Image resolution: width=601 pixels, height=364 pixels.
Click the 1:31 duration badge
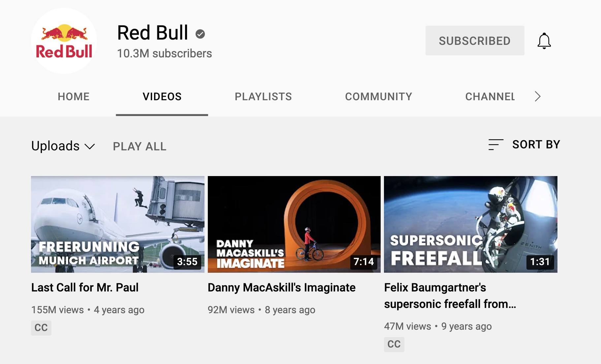pos(540,262)
